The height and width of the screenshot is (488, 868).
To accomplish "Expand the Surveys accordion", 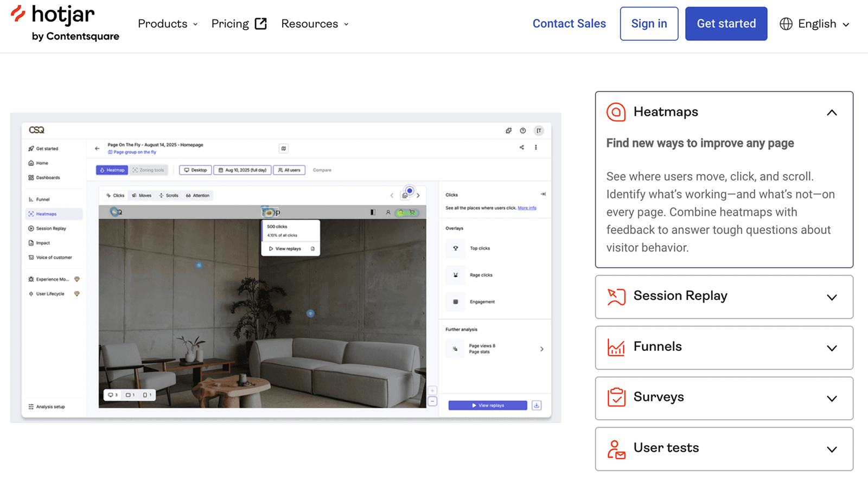I will [x=724, y=398].
